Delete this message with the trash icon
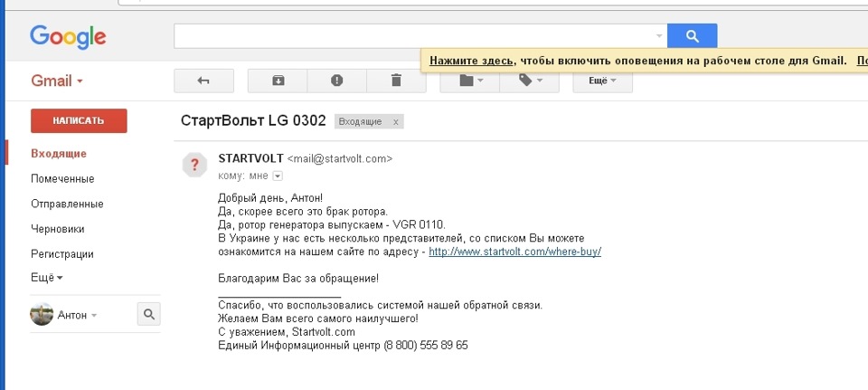868x390 pixels. [x=396, y=81]
